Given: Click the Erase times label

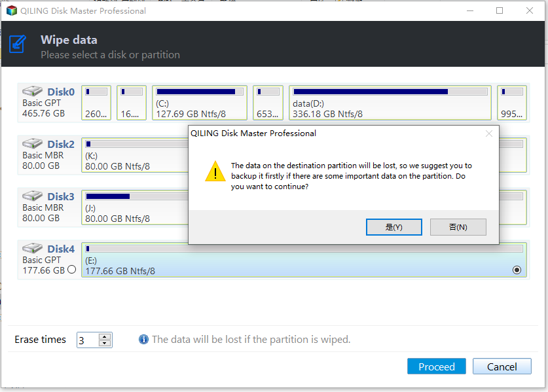Looking at the screenshot, I should click(x=40, y=340).
